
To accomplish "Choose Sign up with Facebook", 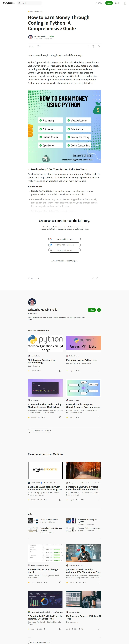I will [64, 245].
